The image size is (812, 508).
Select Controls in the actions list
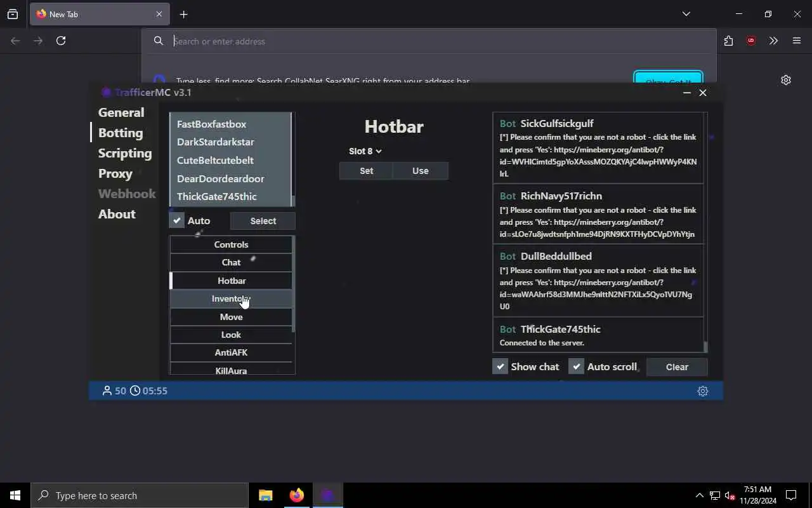click(231, 244)
